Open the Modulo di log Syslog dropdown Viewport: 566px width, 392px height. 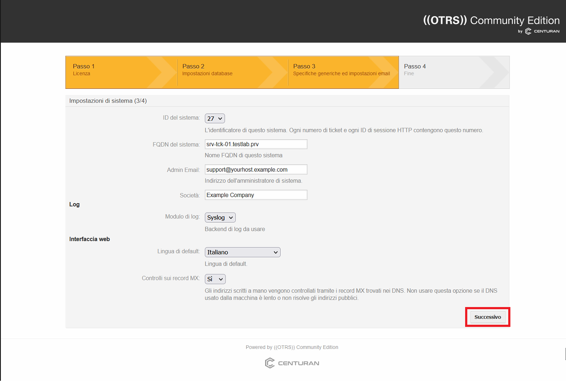pos(220,217)
